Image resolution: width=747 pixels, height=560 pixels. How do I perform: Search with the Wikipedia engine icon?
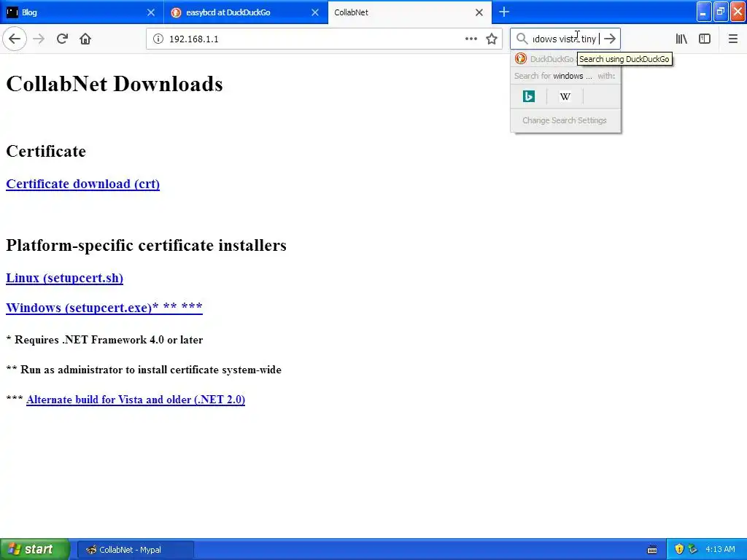point(565,96)
